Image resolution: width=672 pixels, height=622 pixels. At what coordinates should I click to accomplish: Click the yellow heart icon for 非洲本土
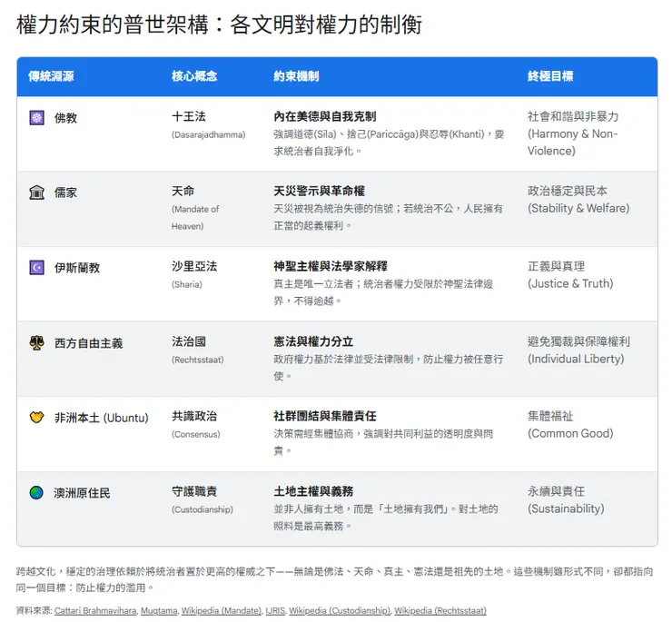pyautogui.click(x=37, y=417)
